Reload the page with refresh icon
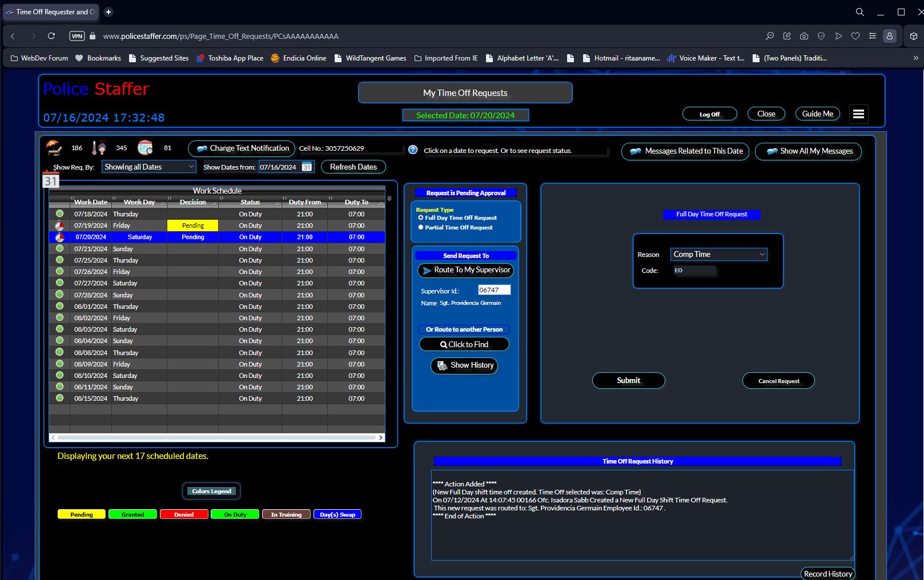924x580 pixels. click(x=51, y=36)
